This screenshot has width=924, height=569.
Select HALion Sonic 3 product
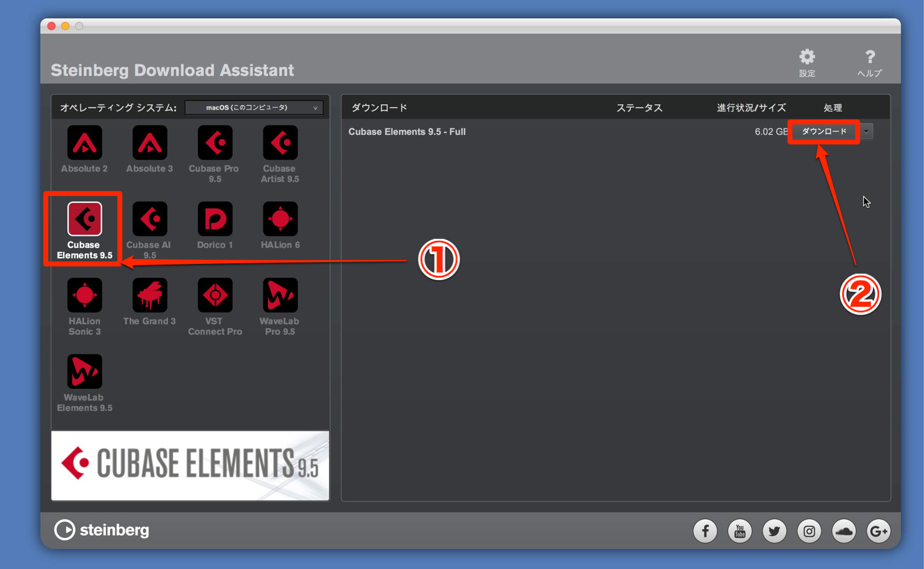84,295
